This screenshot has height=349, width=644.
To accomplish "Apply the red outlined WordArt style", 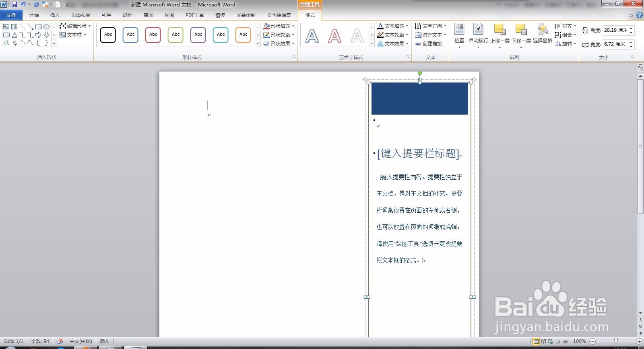I will click(334, 36).
